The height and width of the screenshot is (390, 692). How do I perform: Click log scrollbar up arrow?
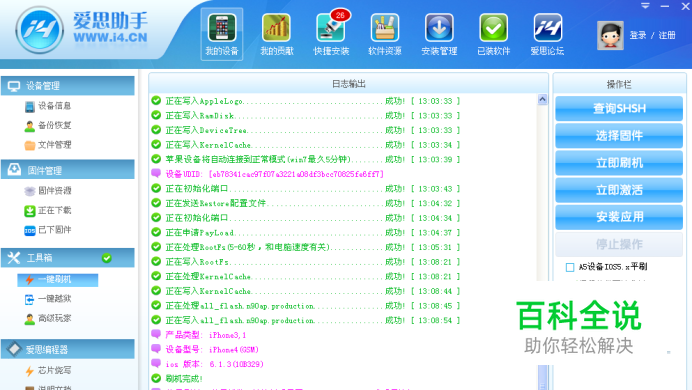[542, 100]
